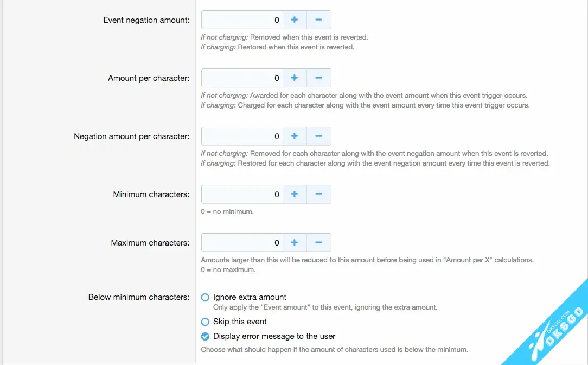Focus the Minimum characters input
Viewport: 588px width, 365px height.
[x=242, y=194]
